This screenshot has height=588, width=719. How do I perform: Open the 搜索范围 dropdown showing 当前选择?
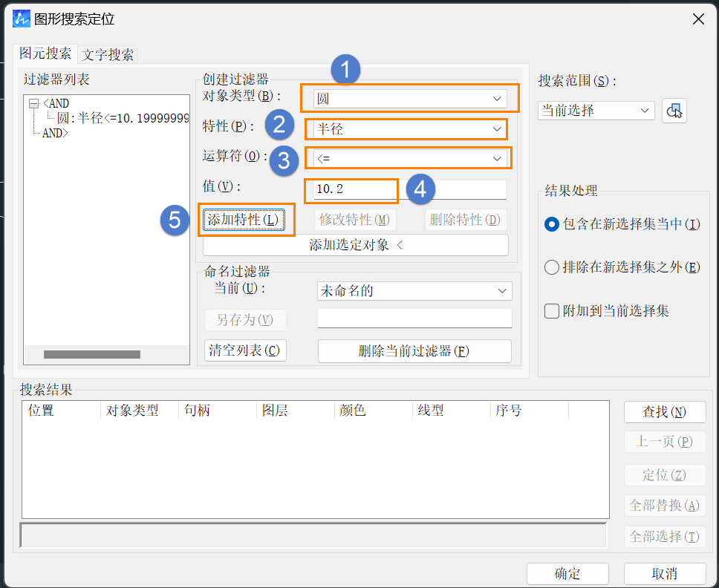coord(596,110)
